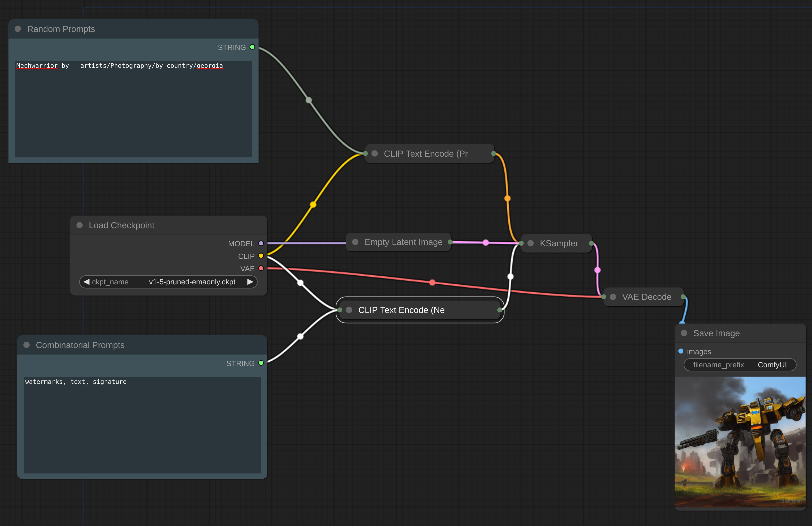This screenshot has width=812, height=526.
Task: Click the red VAE link midpoint marker
Action: [x=432, y=282]
